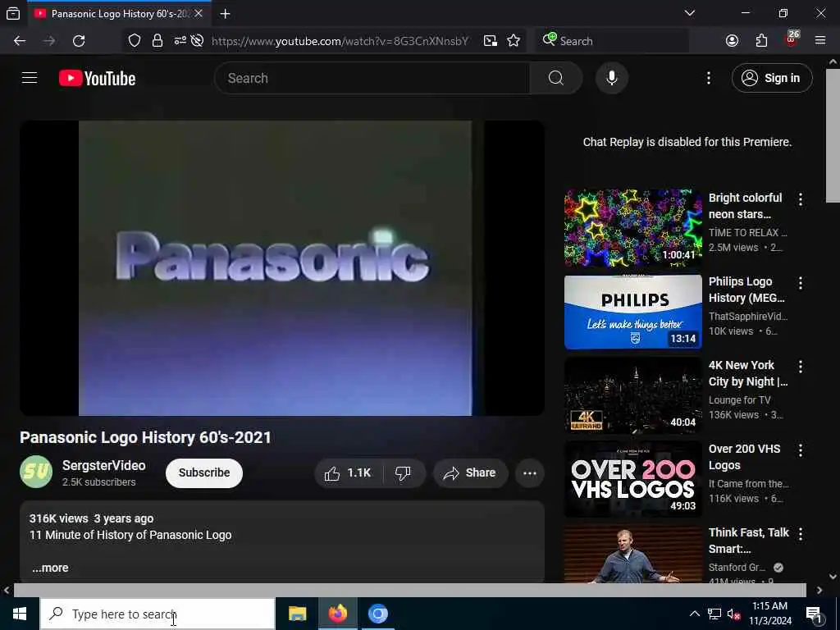Open tracking protection shield icon
840x630 pixels.
coord(135,41)
